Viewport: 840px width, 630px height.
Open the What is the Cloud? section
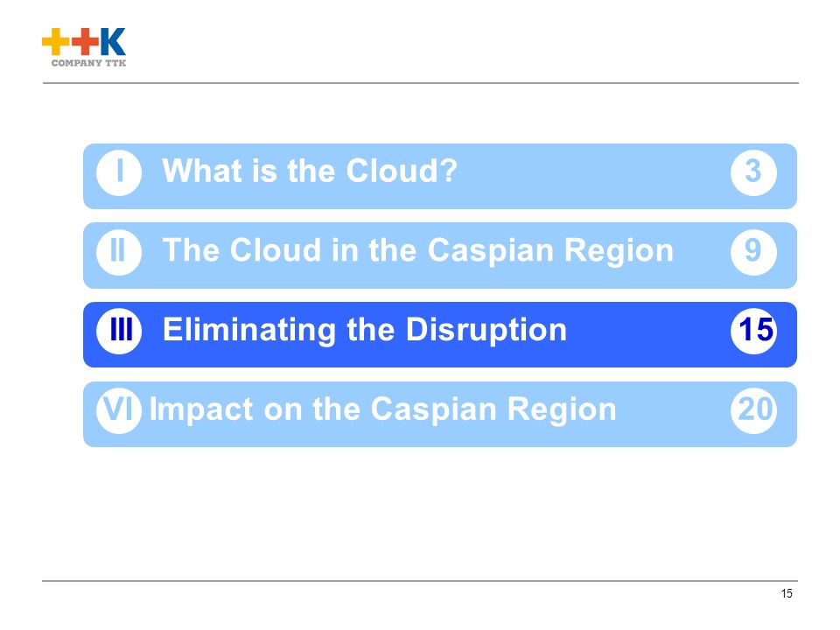pos(310,171)
